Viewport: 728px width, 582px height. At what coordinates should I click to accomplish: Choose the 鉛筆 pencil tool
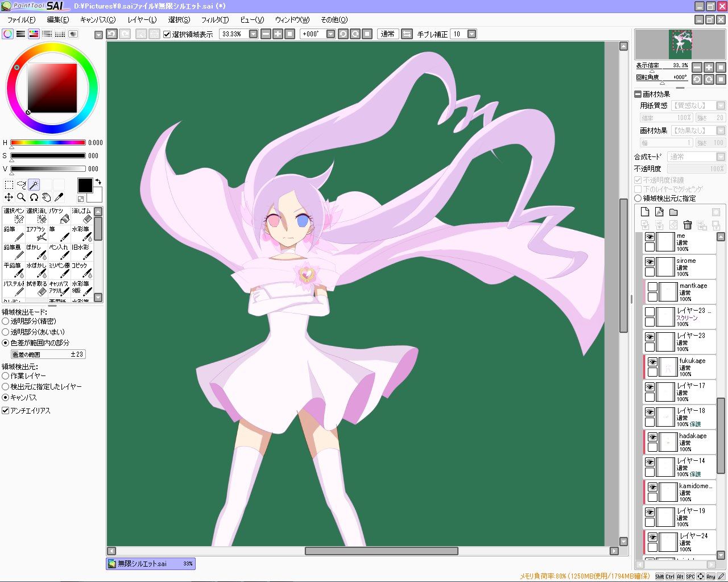pos(14,233)
